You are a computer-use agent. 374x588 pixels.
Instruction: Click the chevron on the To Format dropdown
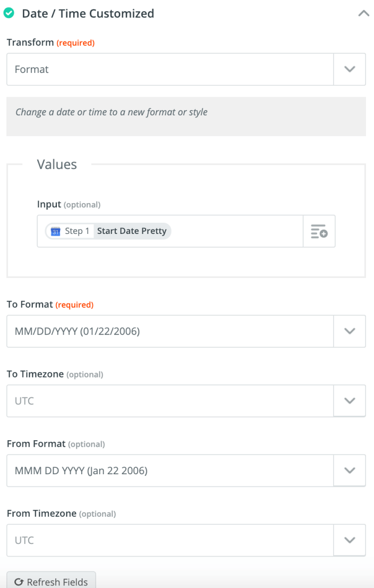(350, 331)
